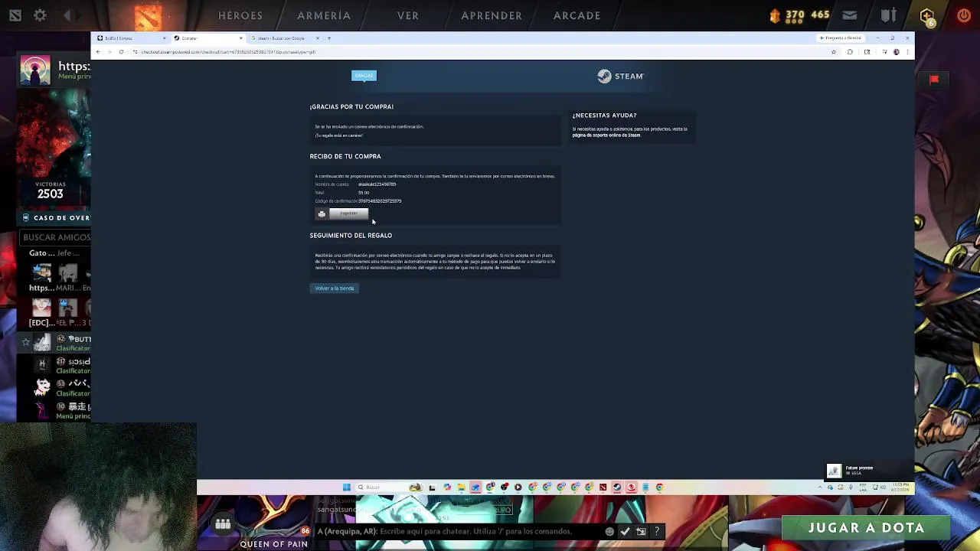Open the ARCADE menu
Screen dimensions: 980x551
point(577,15)
